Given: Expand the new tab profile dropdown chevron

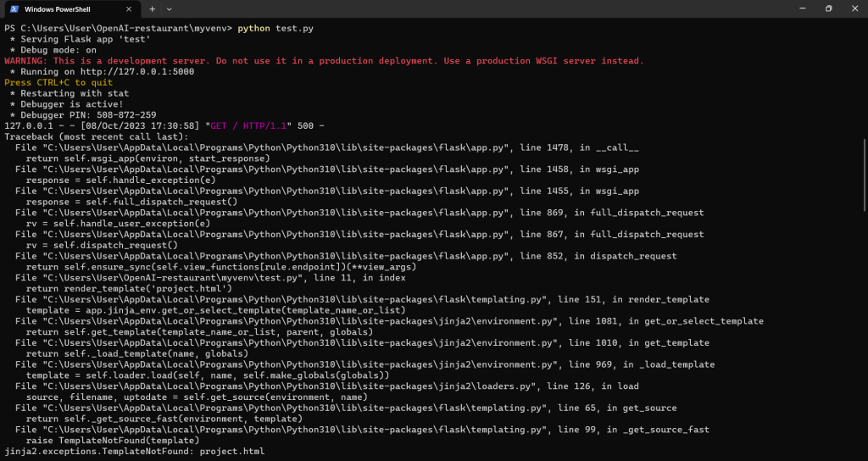Looking at the screenshot, I should tap(170, 8).
